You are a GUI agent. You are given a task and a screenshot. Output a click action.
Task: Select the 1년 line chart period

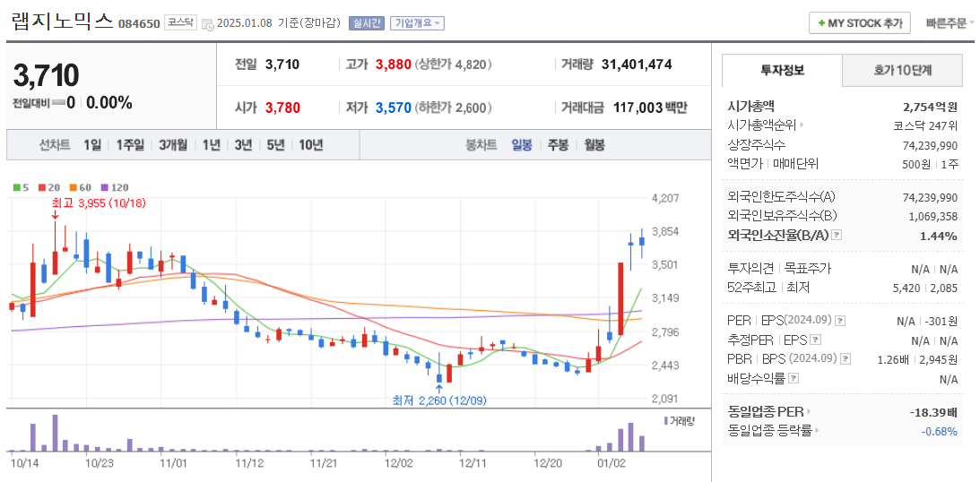[212, 145]
